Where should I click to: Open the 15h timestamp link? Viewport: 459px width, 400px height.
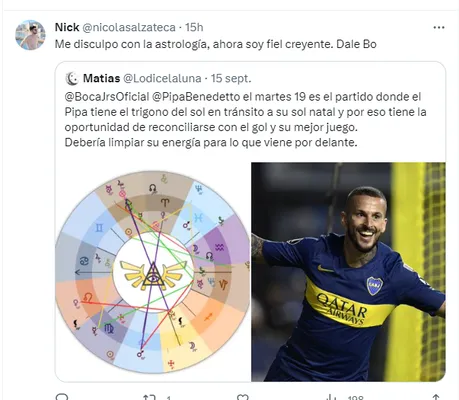coord(194,27)
